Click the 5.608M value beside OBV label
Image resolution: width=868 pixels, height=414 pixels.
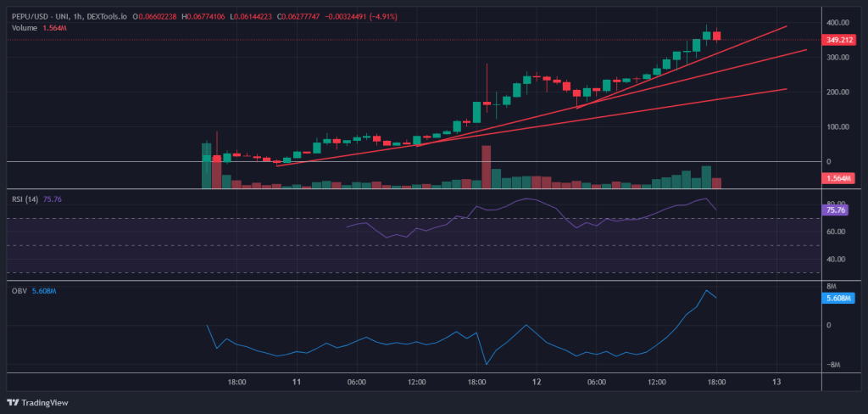coord(44,290)
